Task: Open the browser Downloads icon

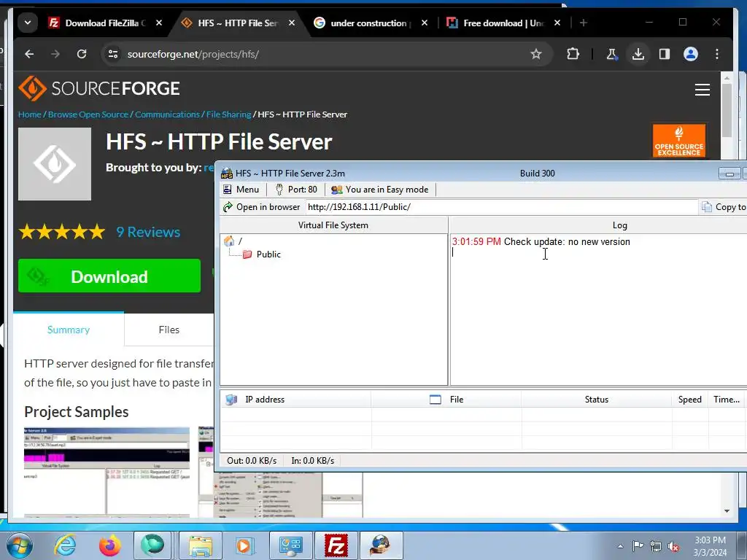Action: click(x=638, y=54)
